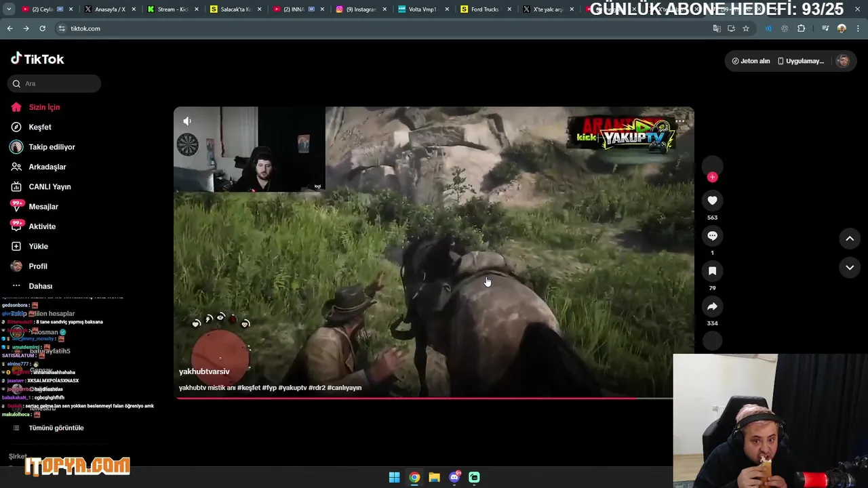The height and width of the screenshot is (488, 868).
Task: Open Chrome extensions puzzle icon
Action: [802, 28]
